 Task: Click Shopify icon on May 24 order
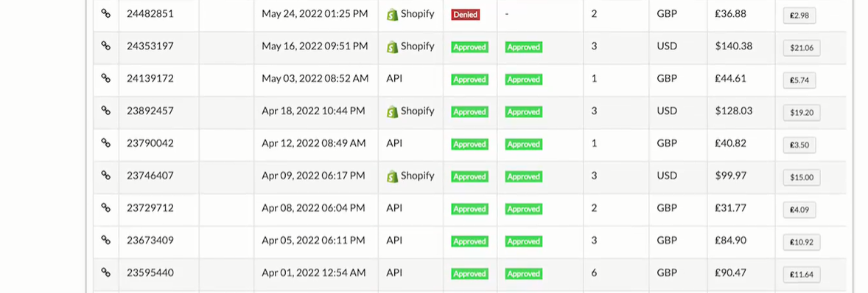click(393, 15)
